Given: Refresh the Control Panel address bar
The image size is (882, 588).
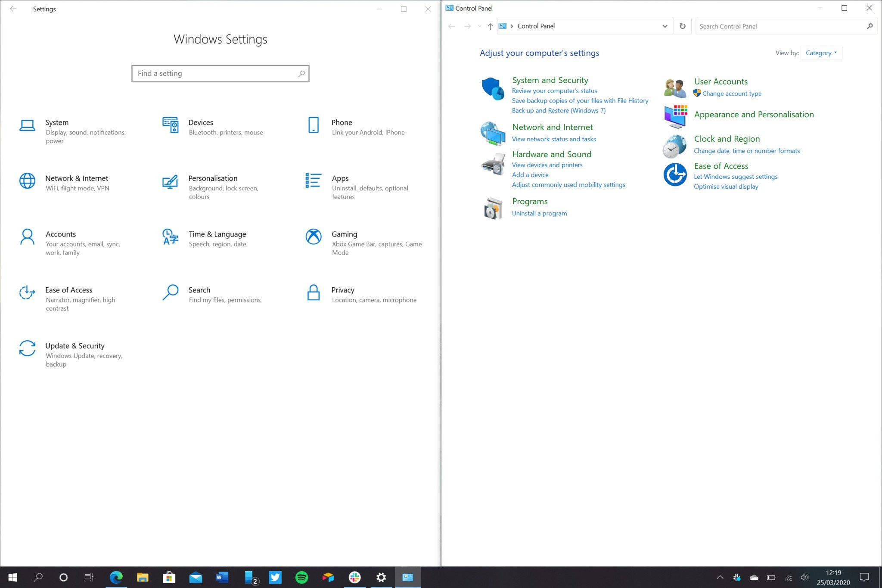Looking at the screenshot, I should [682, 26].
